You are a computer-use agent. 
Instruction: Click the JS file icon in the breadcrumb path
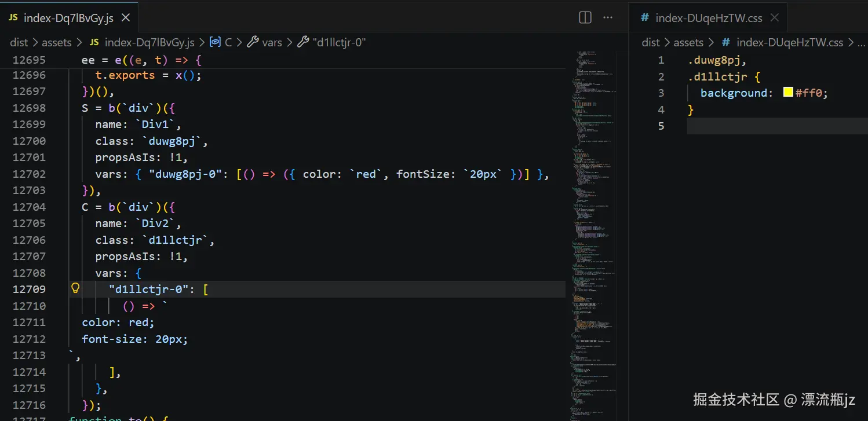[x=93, y=42]
